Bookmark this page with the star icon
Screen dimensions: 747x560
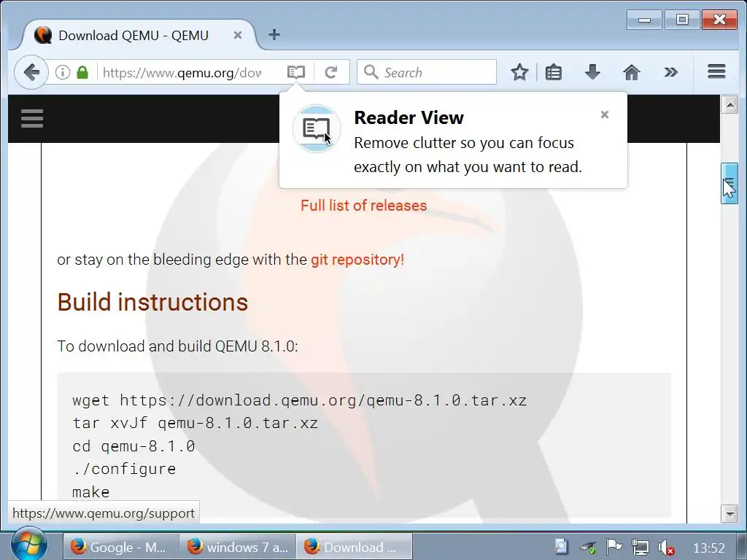pos(519,72)
